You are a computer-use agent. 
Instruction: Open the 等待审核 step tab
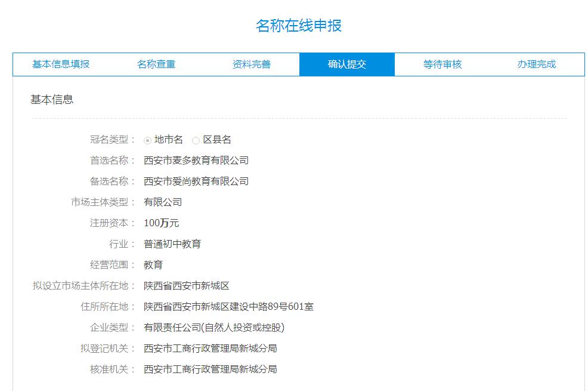click(x=442, y=64)
